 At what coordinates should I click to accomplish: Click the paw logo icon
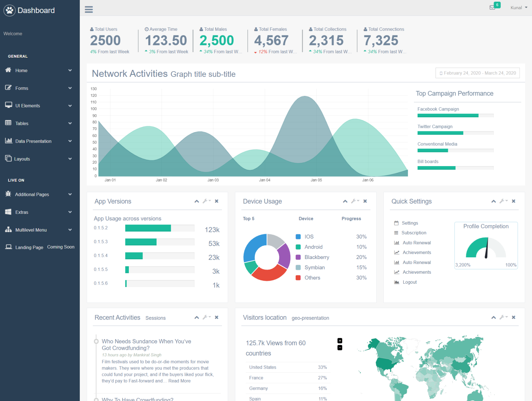click(10, 10)
